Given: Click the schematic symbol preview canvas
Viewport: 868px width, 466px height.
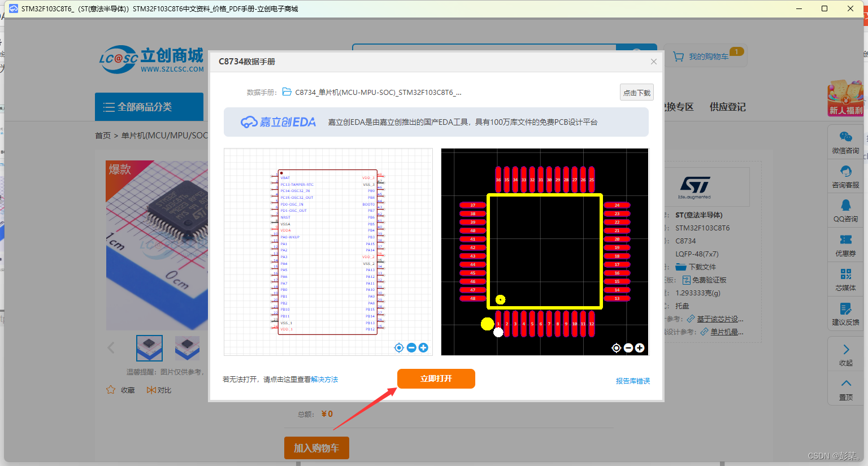Looking at the screenshot, I should pyautogui.click(x=328, y=252).
